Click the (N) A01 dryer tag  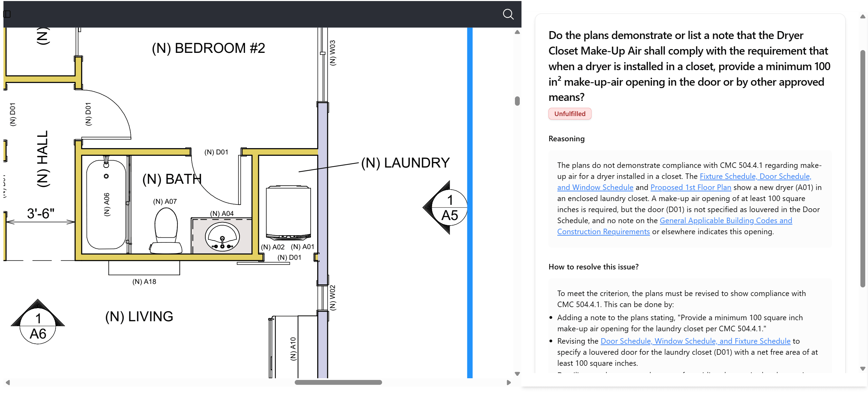(x=302, y=247)
